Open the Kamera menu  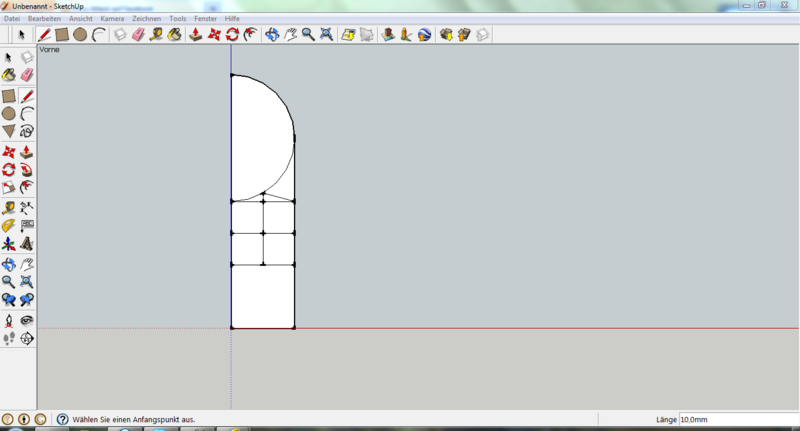[x=112, y=19]
